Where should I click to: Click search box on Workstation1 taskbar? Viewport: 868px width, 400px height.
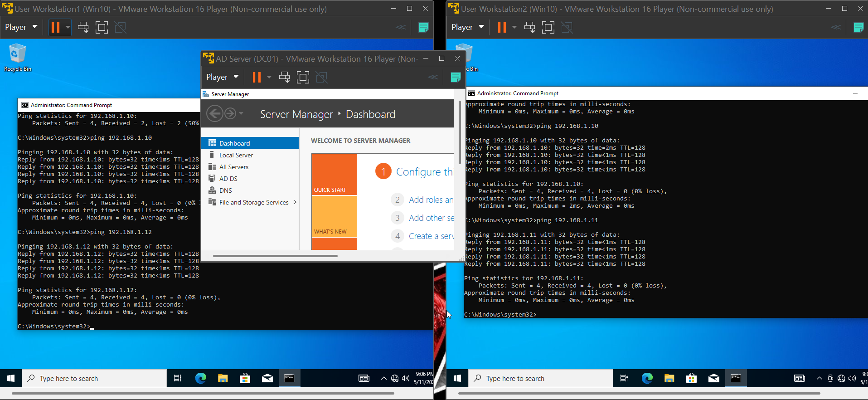[94, 378]
